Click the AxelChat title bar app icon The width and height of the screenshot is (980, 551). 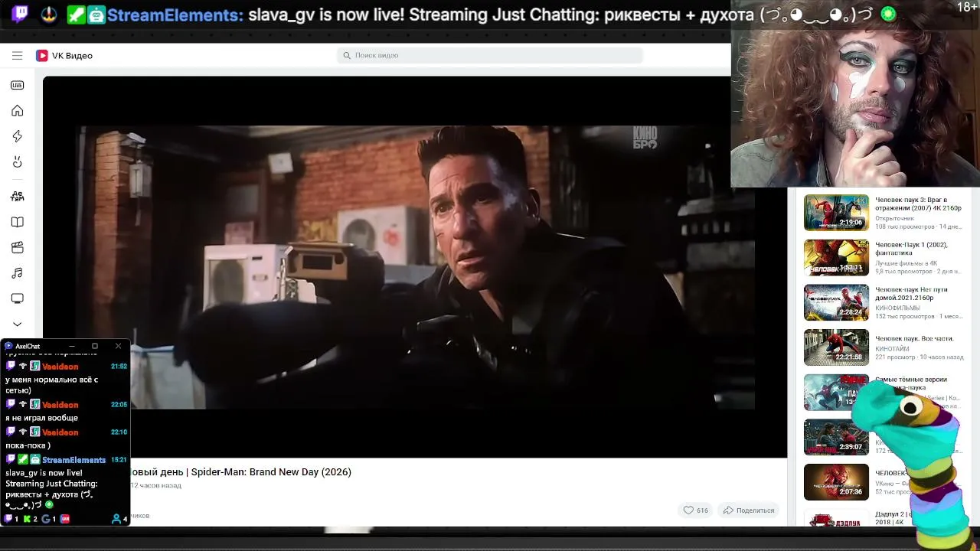[x=8, y=346]
